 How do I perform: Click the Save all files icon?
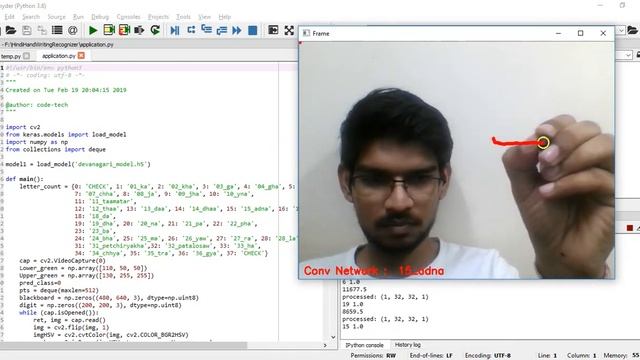coord(42,30)
